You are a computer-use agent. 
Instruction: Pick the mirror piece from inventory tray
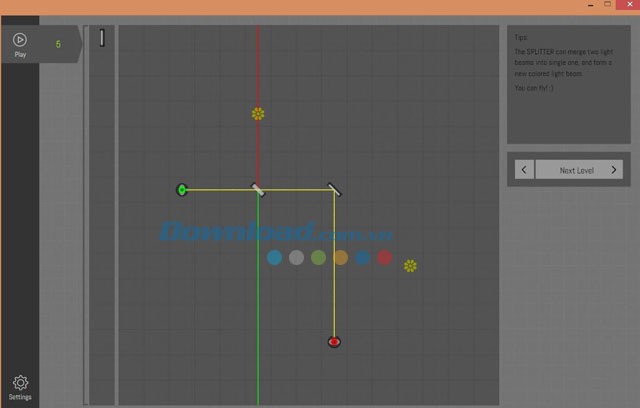[x=102, y=38]
